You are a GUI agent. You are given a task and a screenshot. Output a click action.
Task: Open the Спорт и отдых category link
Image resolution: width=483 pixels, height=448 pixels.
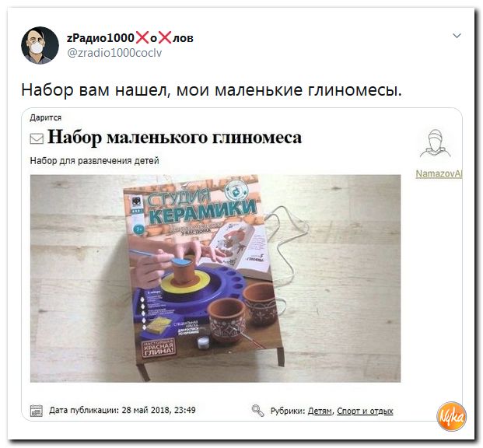pyautogui.click(x=365, y=411)
